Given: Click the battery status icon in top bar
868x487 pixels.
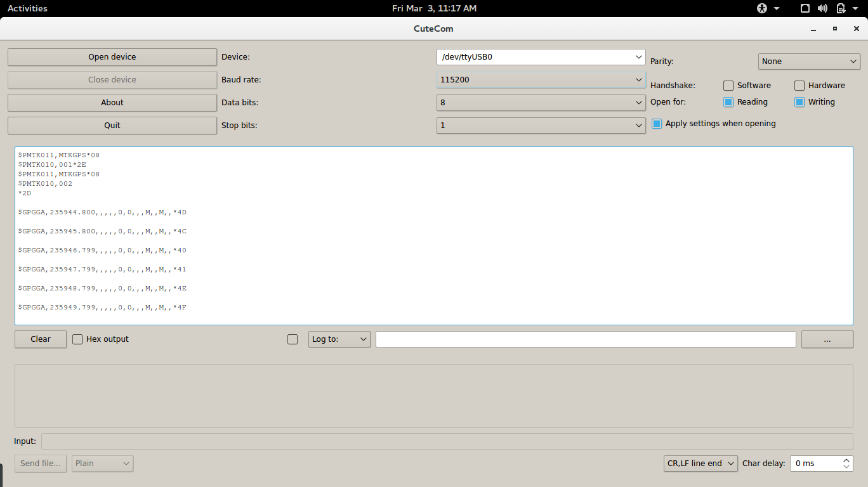Looking at the screenshot, I should coord(841,8).
